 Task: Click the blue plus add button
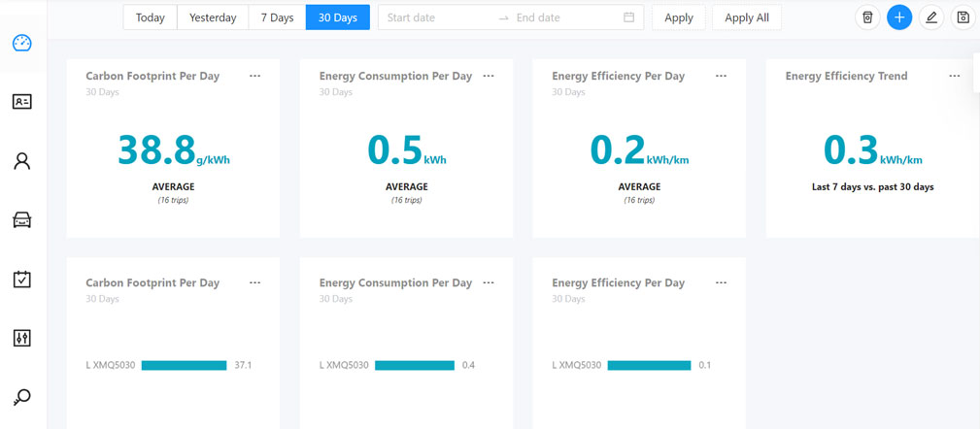click(899, 17)
